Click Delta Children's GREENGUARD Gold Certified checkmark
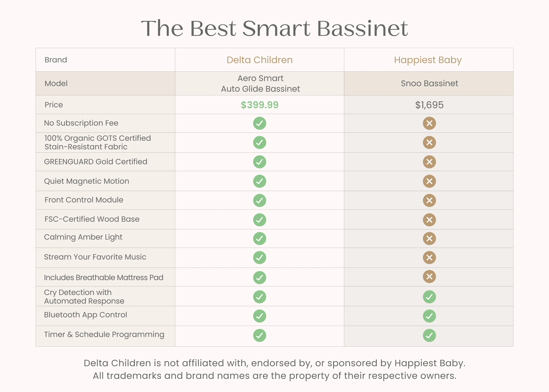The width and height of the screenshot is (549, 392). 259,162
